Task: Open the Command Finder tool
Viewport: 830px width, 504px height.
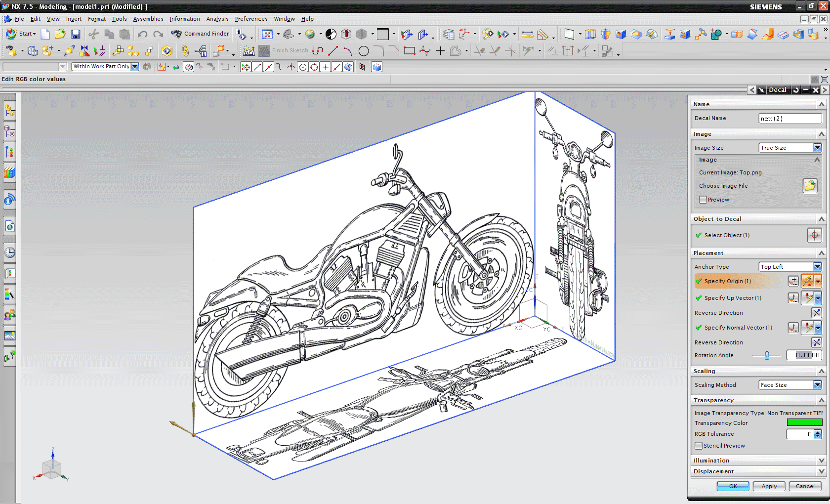Action: pyautogui.click(x=201, y=34)
